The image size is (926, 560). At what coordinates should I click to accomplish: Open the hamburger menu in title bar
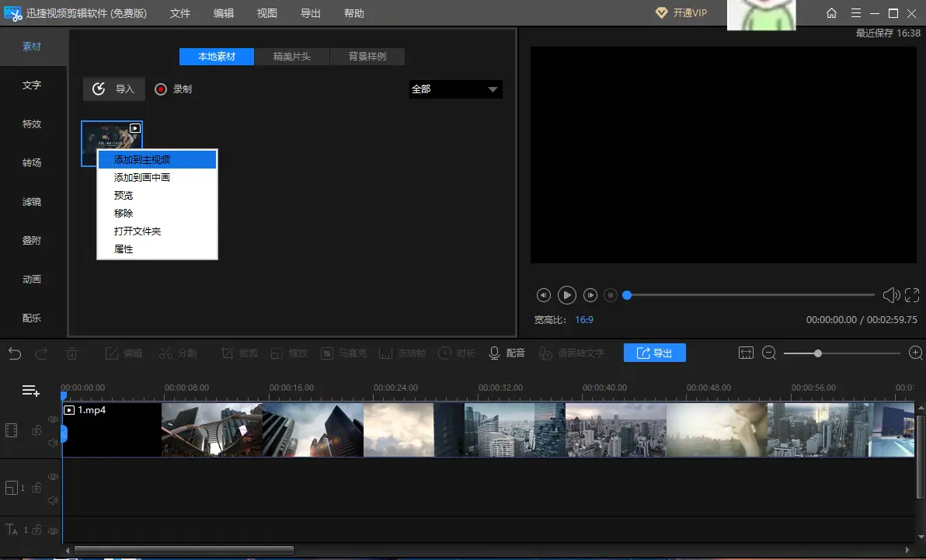click(856, 13)
